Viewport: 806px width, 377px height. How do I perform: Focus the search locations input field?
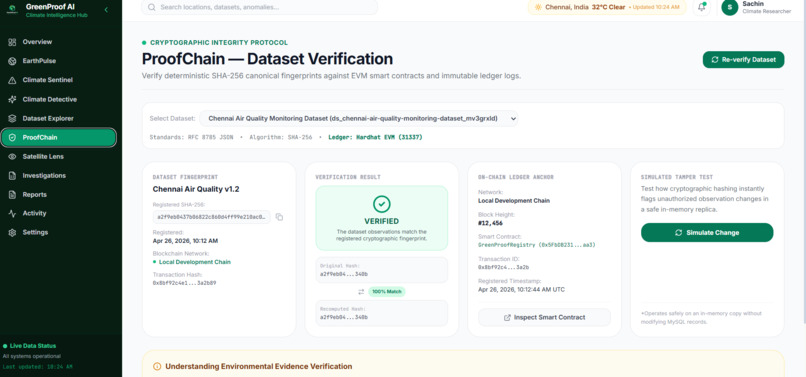259,7
